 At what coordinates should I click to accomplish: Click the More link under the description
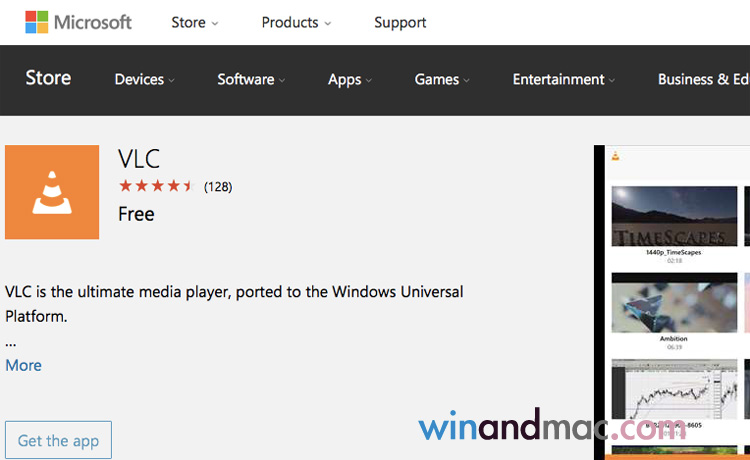(23, 365)
